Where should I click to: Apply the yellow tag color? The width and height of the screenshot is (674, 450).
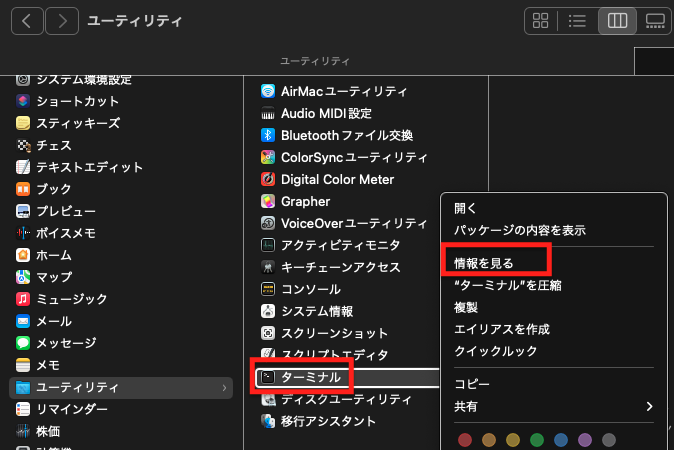pyautogui.click(x=513, y=440)
